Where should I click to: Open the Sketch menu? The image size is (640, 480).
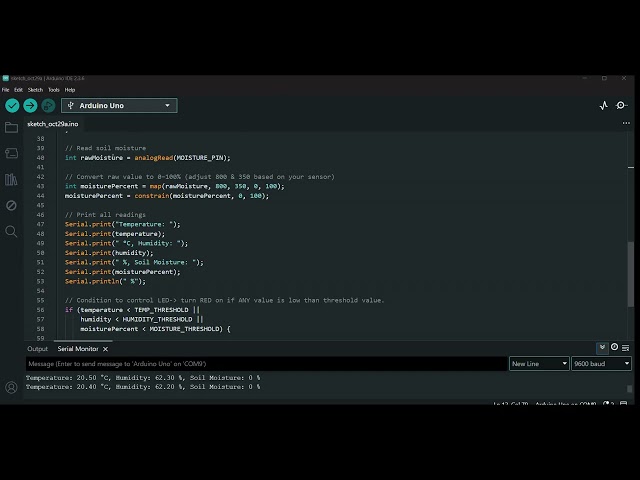click(35, 90)
